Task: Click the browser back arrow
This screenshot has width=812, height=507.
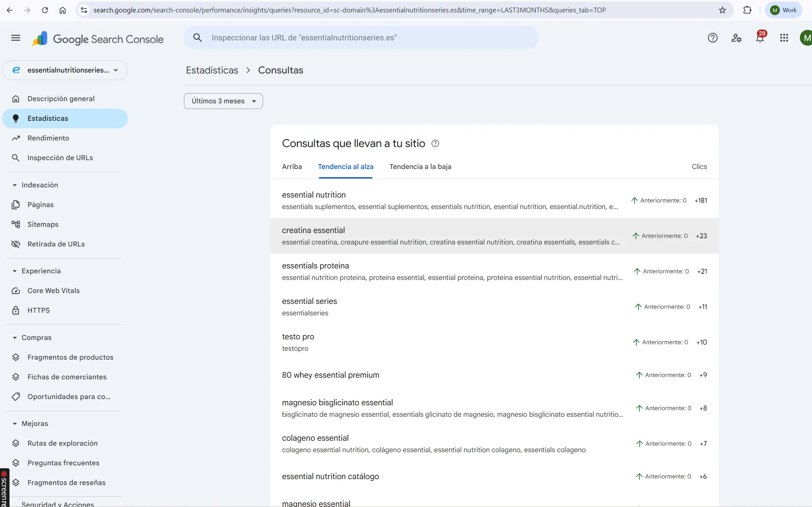Action: [x=10, y=10]
